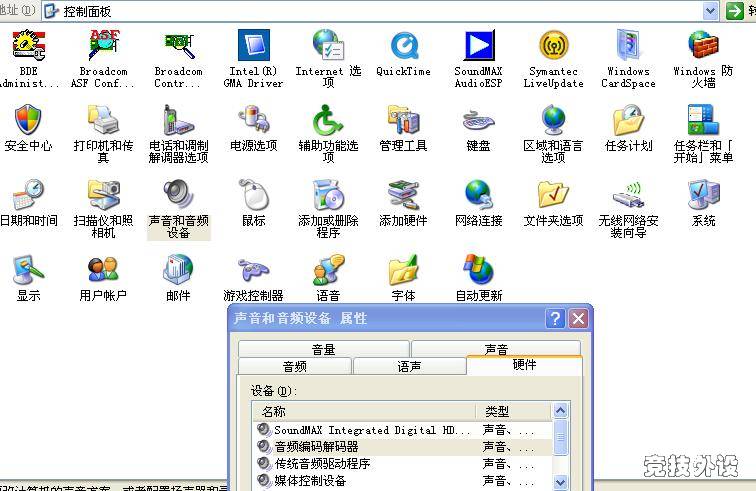Select 声音和音频设备 icon
Viewport: 756px width, 491px height.
(x=178, y=194)
